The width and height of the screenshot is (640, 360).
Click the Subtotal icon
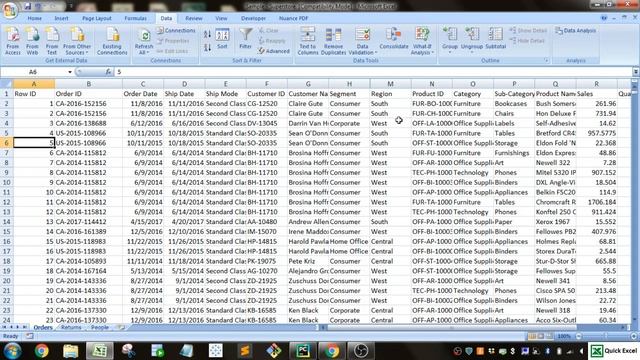(x=496, y=39)
